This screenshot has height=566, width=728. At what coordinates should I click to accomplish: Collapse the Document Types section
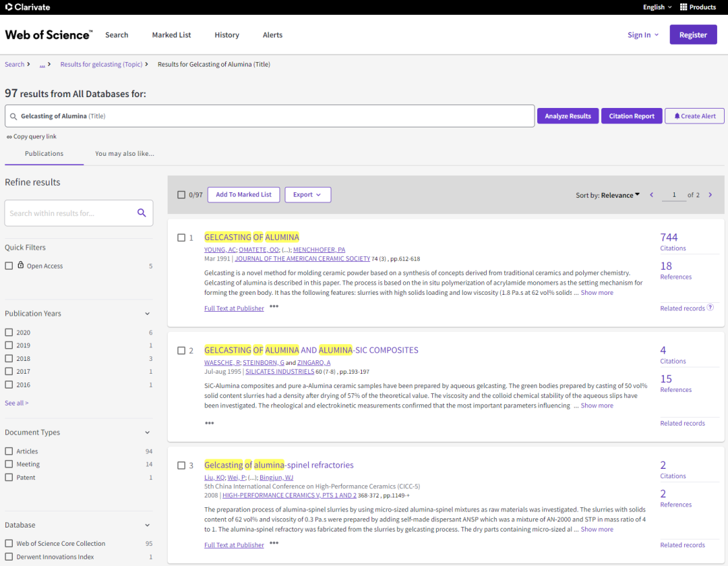click(147, 432)
